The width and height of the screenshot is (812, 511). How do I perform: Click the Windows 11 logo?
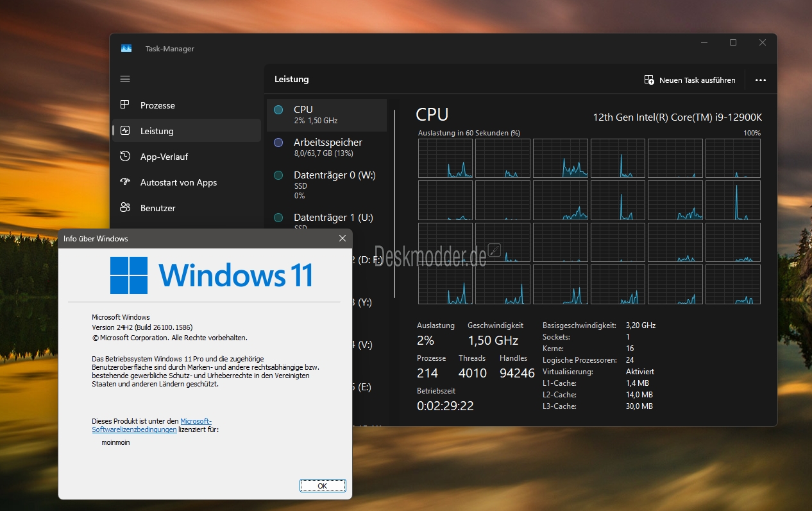[211, 275]
